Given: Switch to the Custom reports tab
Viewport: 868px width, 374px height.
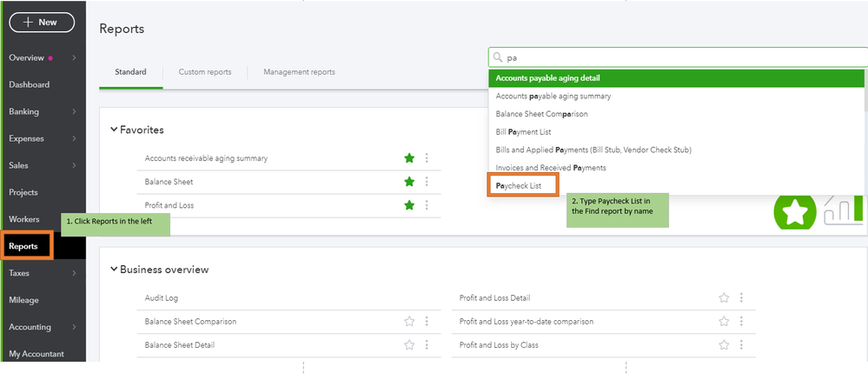Looking at the screenshot, I should click(x=205, y=72).
